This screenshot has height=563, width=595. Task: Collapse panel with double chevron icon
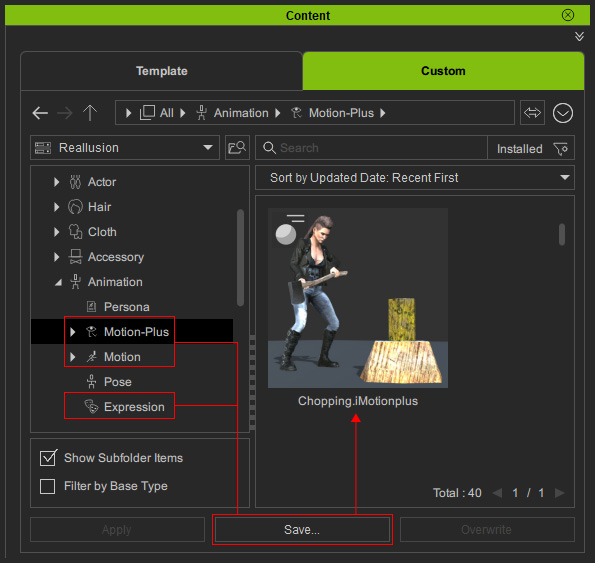tap(579, 36)
